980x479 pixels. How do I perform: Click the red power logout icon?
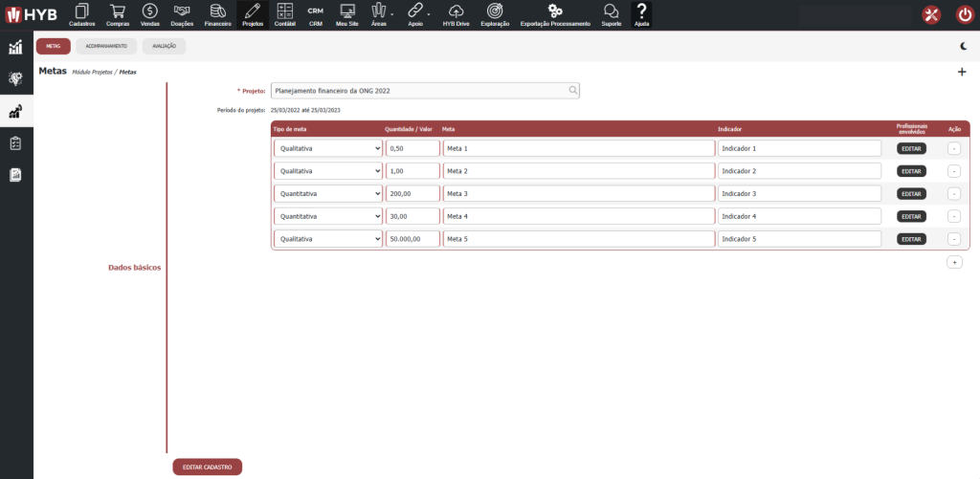964,15
